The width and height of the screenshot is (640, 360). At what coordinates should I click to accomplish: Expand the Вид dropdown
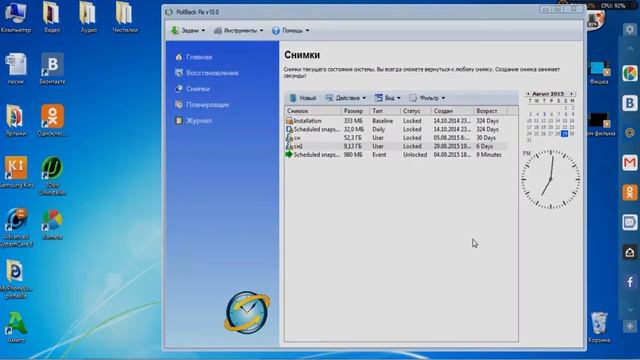[388, 98]
